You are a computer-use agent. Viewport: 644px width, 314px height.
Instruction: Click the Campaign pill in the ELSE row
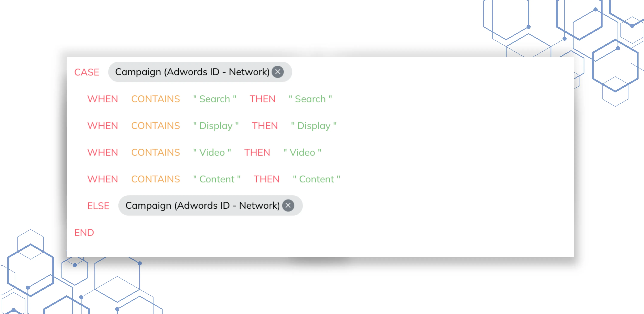(x=203, y=206)
